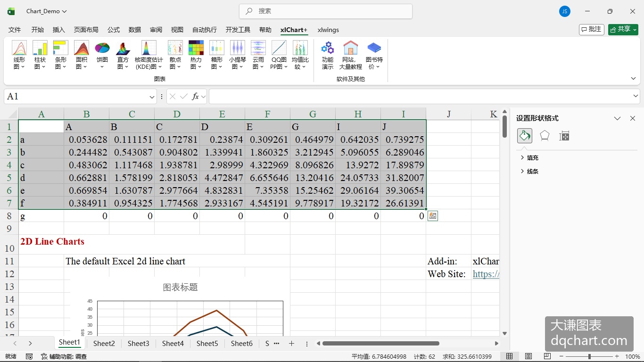
Task: Click the insert function fx icon
Action: tap(196, 96)
